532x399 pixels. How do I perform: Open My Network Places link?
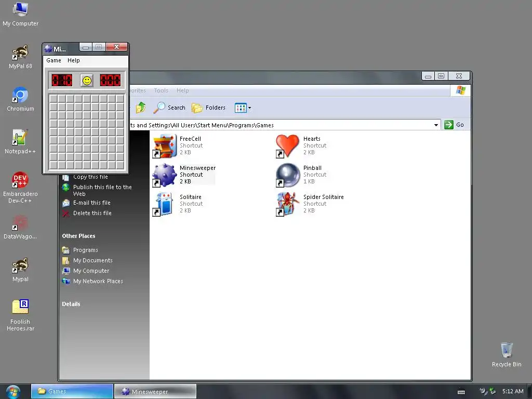(x=98, y=281)
